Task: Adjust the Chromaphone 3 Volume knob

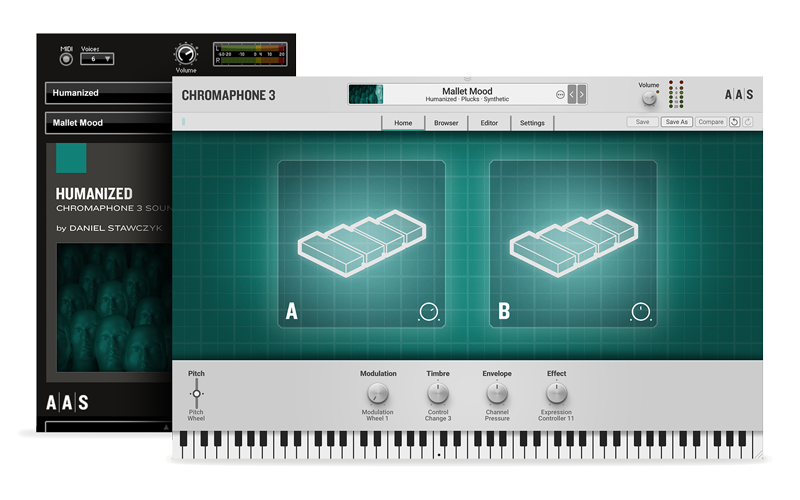Action: [649, 98]
